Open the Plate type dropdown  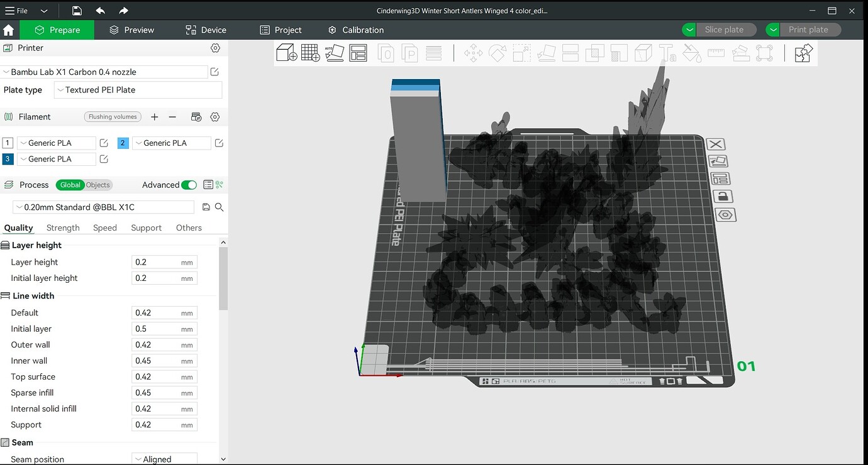138,90
